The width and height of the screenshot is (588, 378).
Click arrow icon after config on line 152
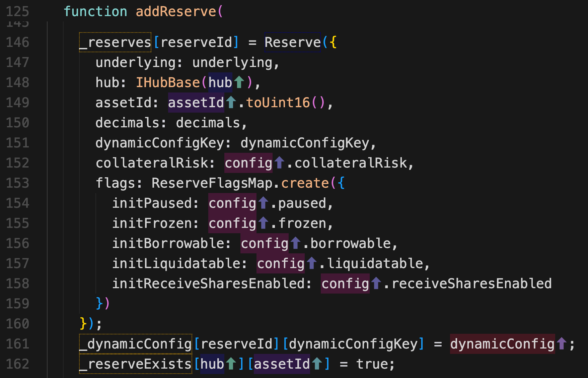(279, 163)
